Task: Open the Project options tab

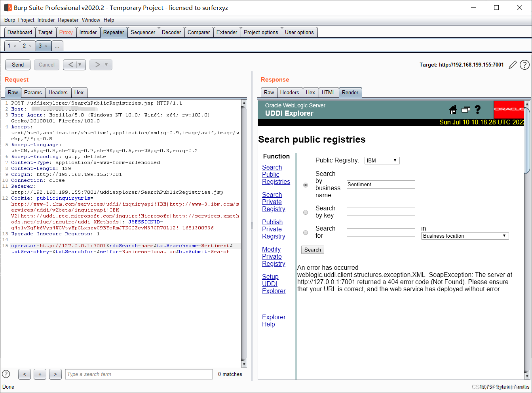Action: pyautogui.click(x=261, y=32)
